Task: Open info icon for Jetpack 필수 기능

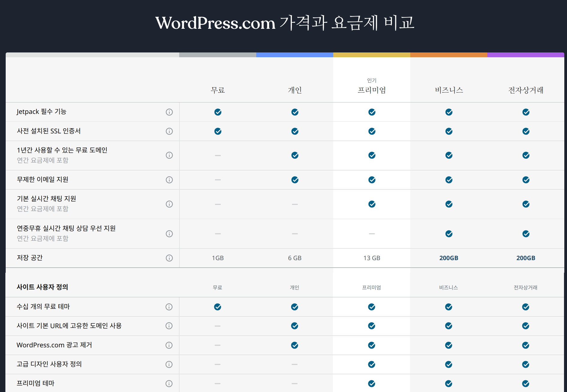Action: tap(169, 112)
